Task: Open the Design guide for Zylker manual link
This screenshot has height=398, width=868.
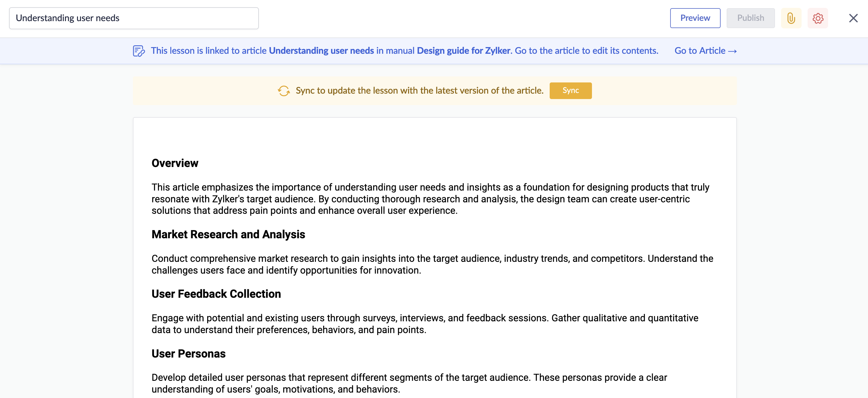Action: [x=464, y=51]
